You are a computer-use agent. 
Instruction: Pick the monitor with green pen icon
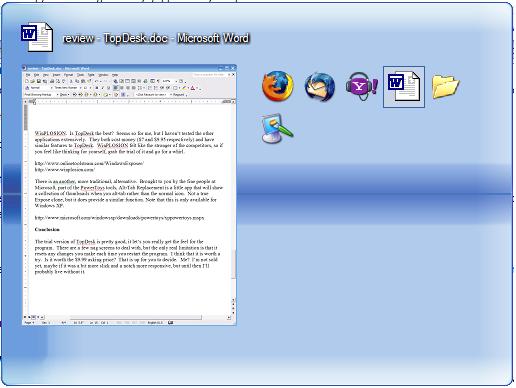tap(277, 129)
